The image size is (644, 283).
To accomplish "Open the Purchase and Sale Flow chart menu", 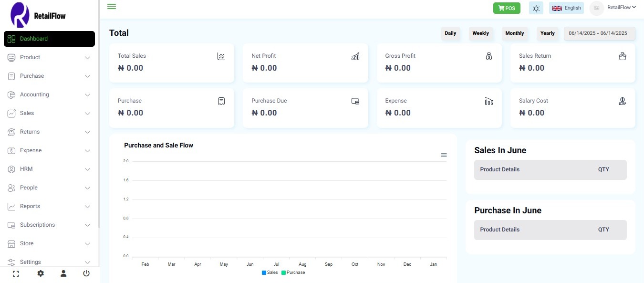I will (x=444, y=155).
